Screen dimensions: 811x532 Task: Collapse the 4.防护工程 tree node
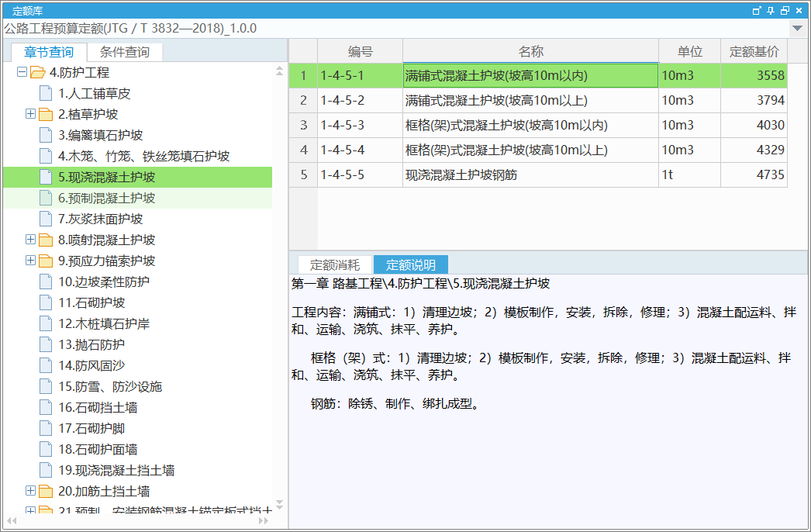pyautogui.click(x=22, y=73)
